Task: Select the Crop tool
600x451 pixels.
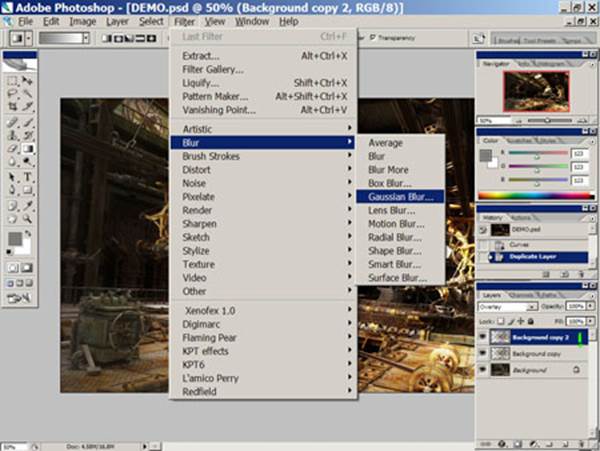Action: [x=12, y=106]
